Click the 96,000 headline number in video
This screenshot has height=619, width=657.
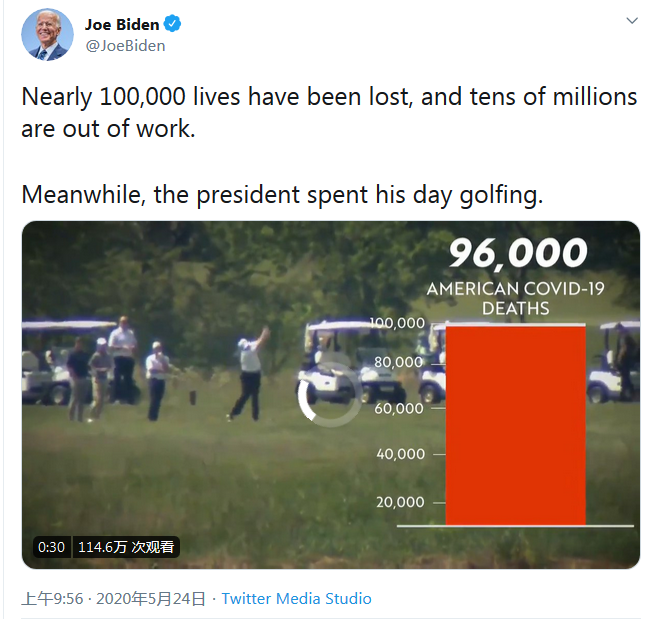[x=516, y=253]
